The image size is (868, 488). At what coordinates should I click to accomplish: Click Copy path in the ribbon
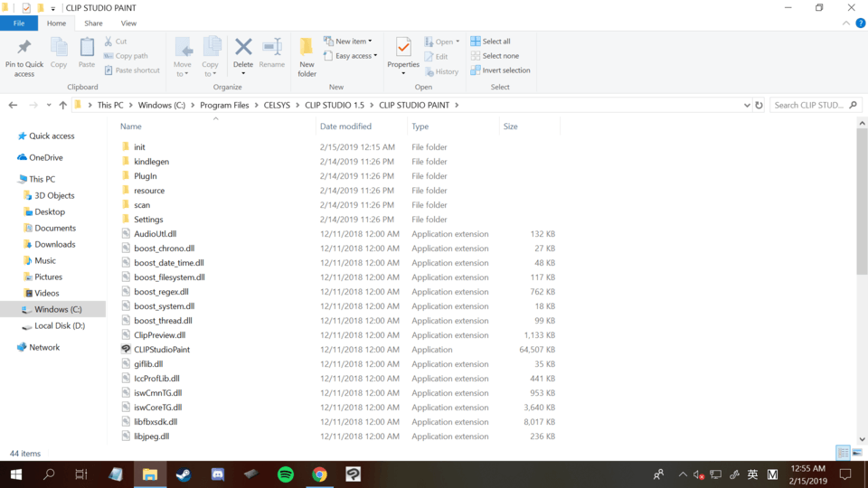(x=127, y=56)
